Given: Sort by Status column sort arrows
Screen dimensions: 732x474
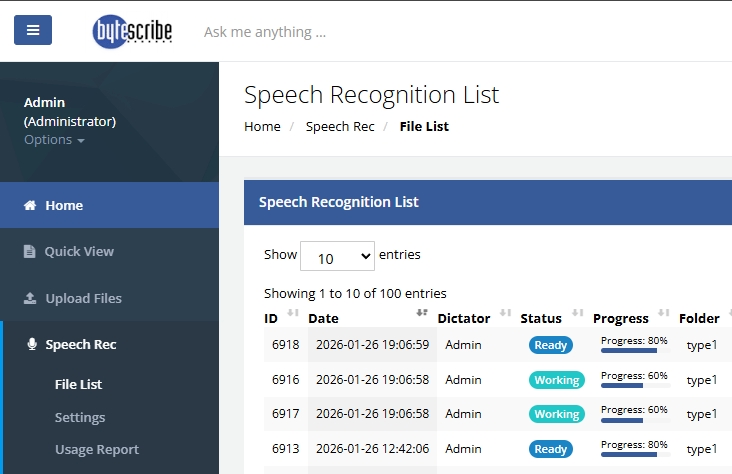Looking at the screenshot, I should click(578, 314).
